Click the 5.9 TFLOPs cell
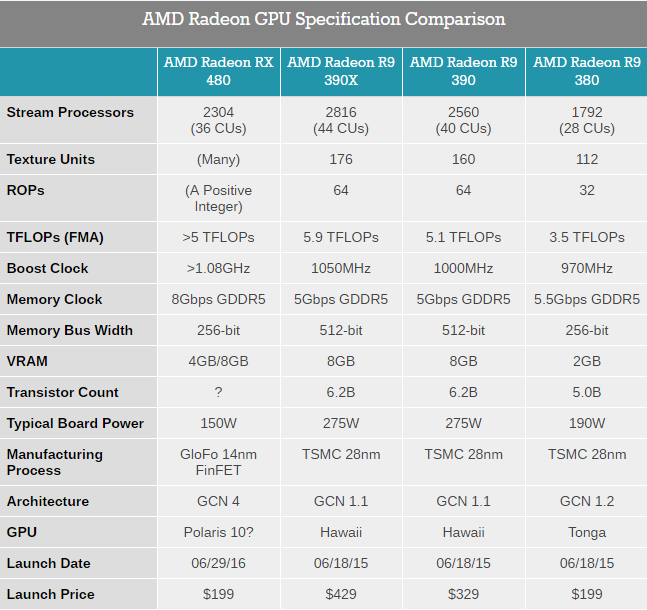Viewport: 647px width, 610px height. tap(341, 237)
